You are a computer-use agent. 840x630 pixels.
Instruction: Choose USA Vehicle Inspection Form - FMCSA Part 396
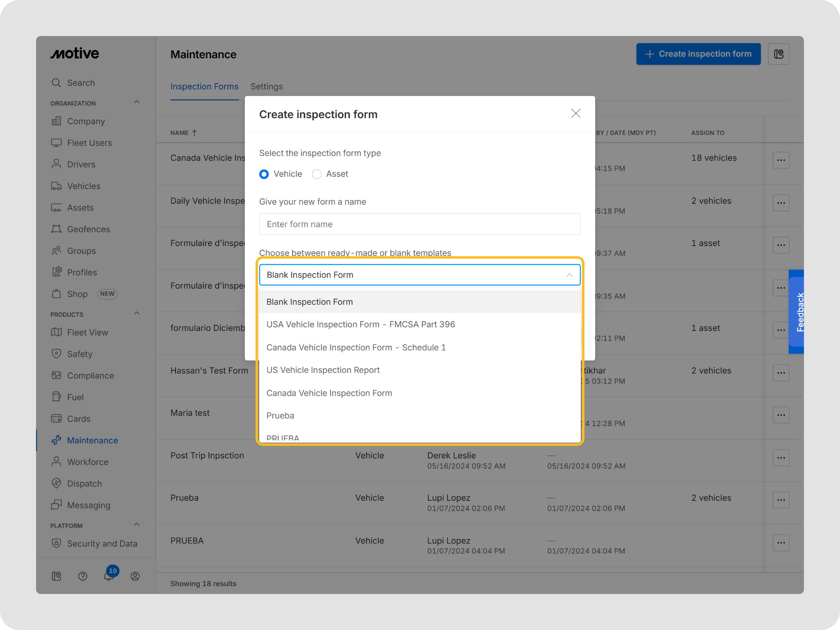point(361,324)
